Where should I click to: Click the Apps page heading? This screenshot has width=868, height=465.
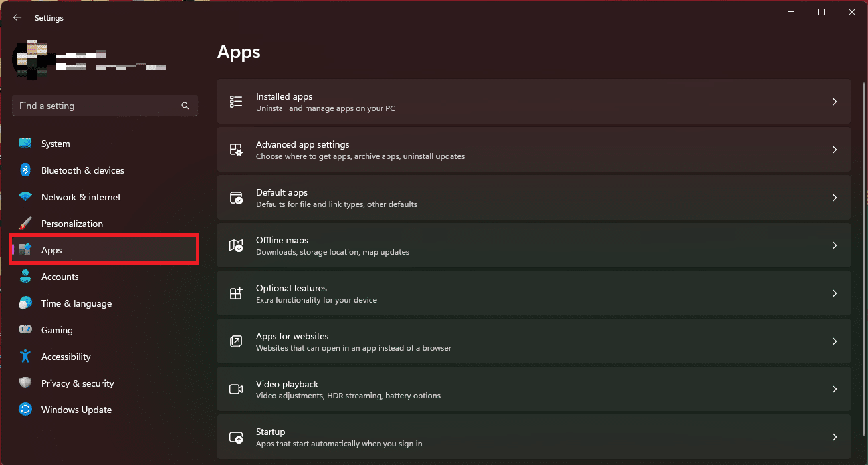tap(239, 52)
